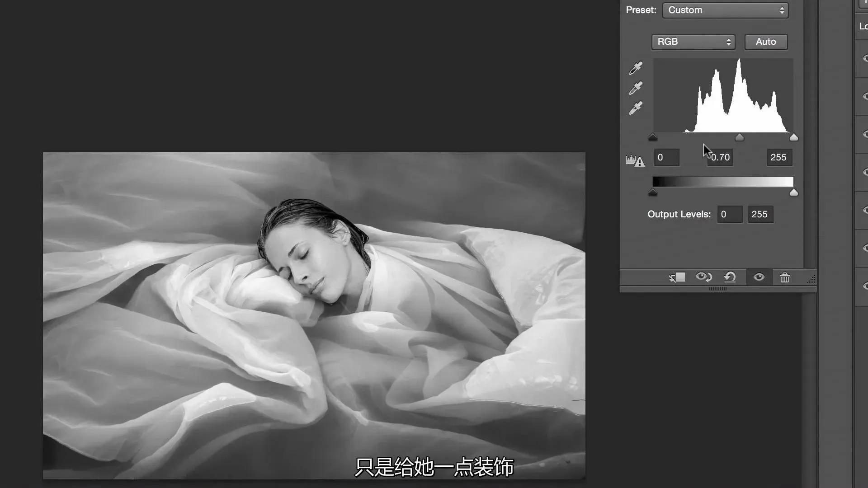Click the Output Levels 255 field
Screen dimensions: 868x488
(x=760, y=214)
